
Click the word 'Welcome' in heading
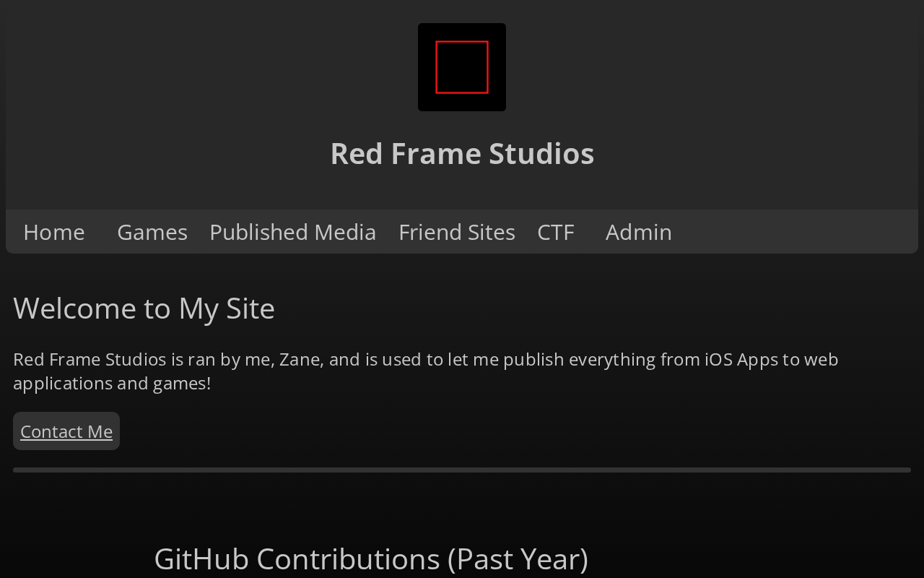pos(76,309)
